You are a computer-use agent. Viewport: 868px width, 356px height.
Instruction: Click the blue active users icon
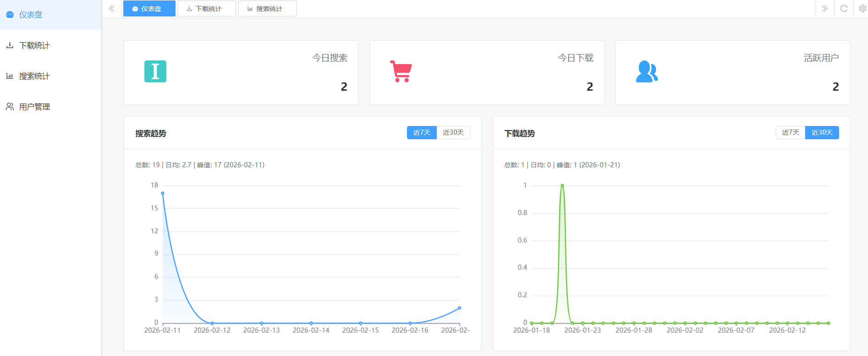tap(647, 71)
